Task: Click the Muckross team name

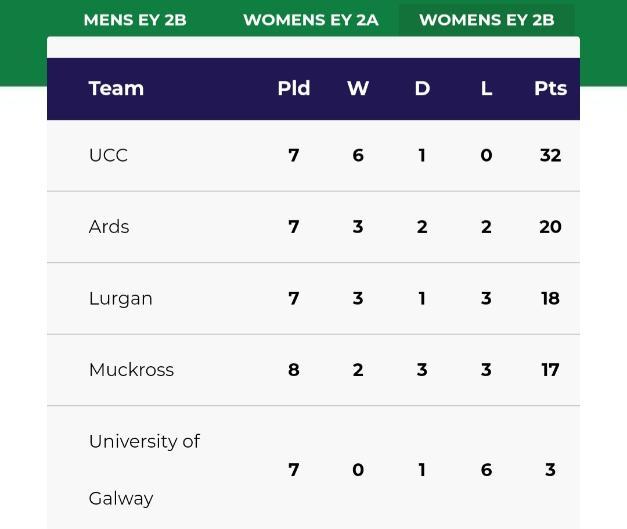Action: pyautogui.click(x=131, y=370)
